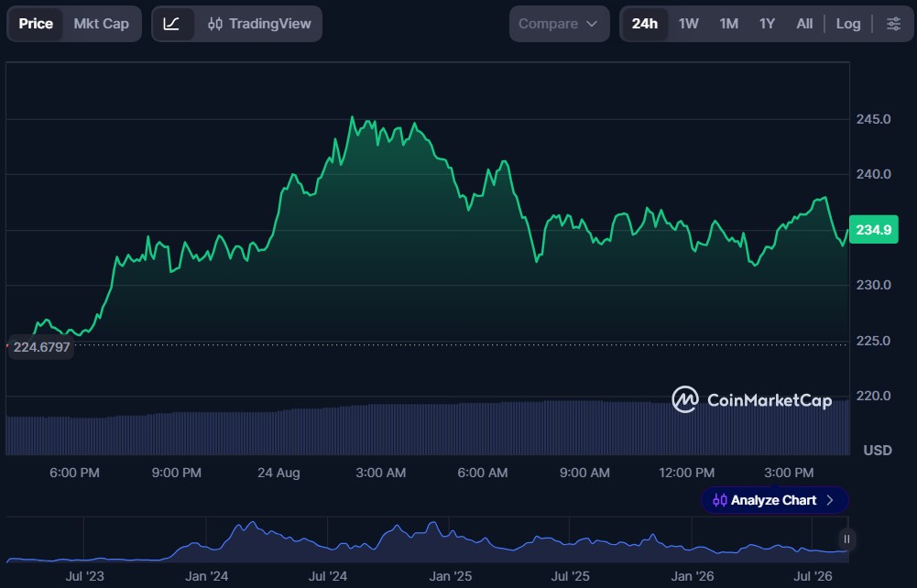917x588 pixels.
Task: Click the 240.0 axis label
Action: click(873, 174)
